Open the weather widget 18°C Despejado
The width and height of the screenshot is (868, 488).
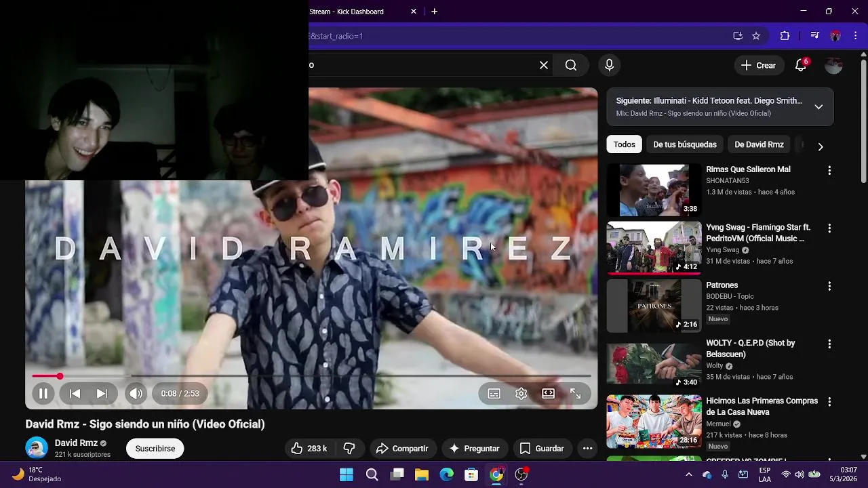(x=37, y=474)
